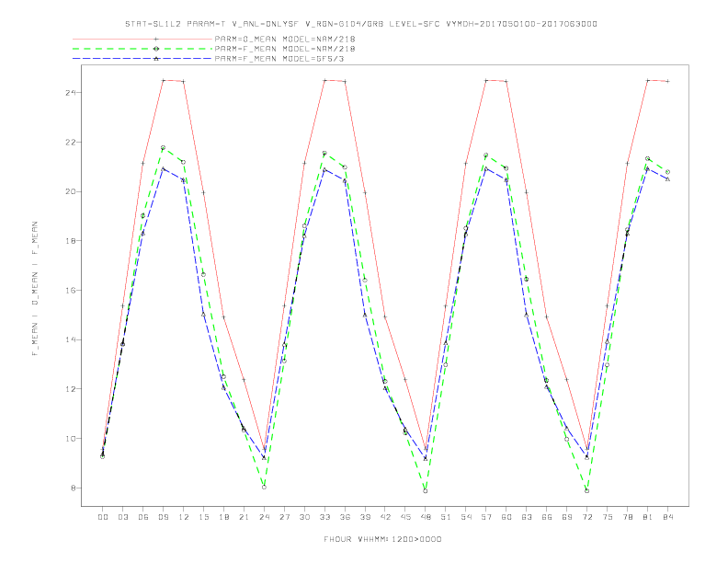Click green circle data point at hour 48 minimum
The image size is (728, 563).
426,490
